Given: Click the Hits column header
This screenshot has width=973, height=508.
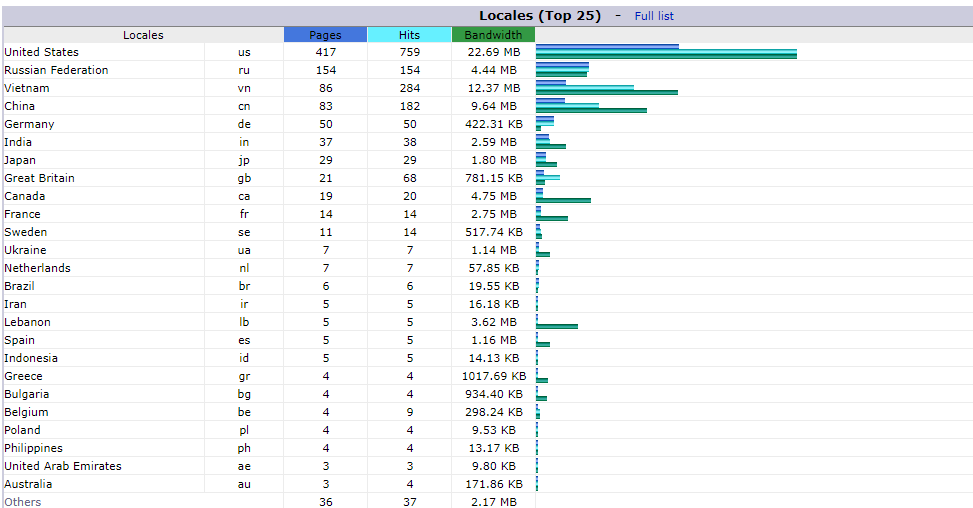Looking at the screenshot, I should [x=409, y=35].
